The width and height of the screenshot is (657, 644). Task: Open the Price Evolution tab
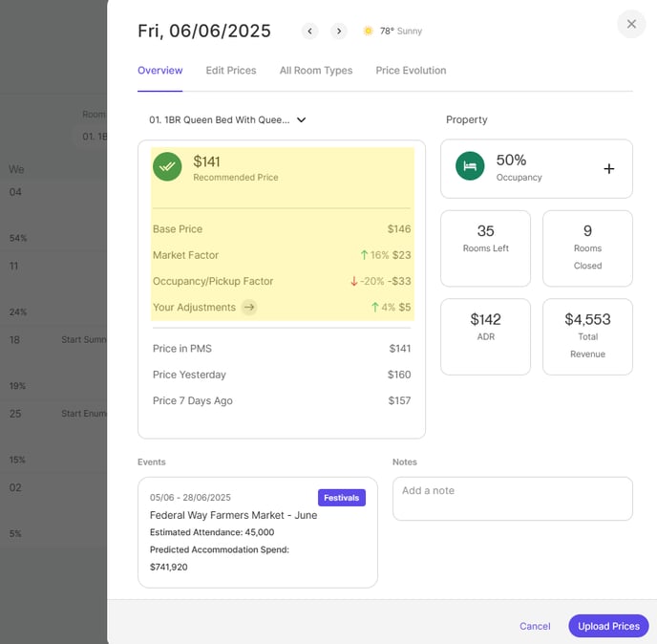(x=411, y=71)
